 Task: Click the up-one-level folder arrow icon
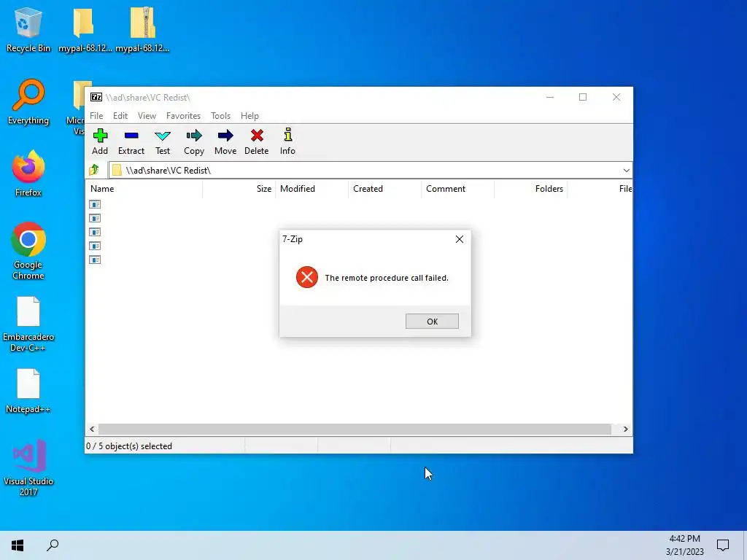pos(94,169)
